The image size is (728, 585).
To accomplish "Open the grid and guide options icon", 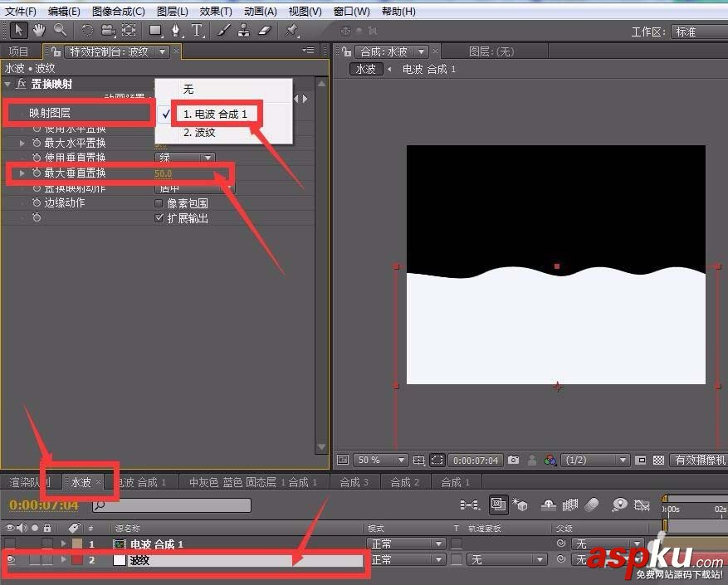I will pyautogui.click(x=418, y=460).
